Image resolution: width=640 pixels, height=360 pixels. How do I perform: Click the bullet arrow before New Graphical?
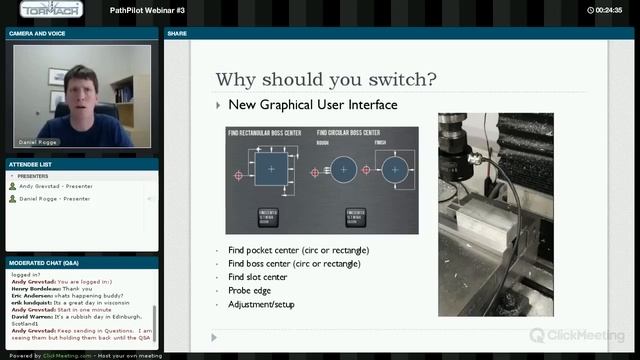pos(218,105)
